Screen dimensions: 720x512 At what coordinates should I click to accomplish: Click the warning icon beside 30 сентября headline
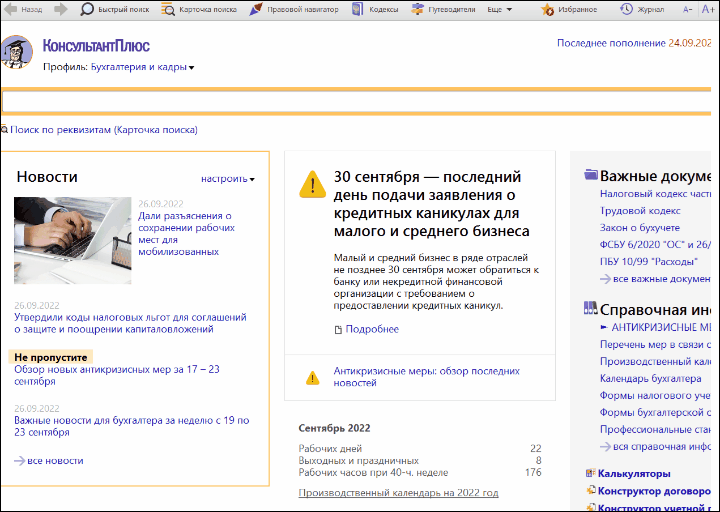(x=313, y=184)
